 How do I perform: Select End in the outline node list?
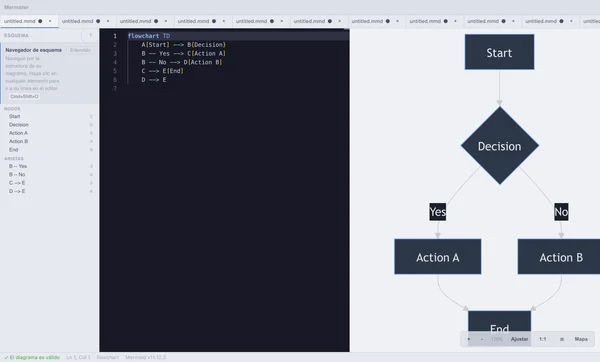pyautogui.click(x=49, y=150)
